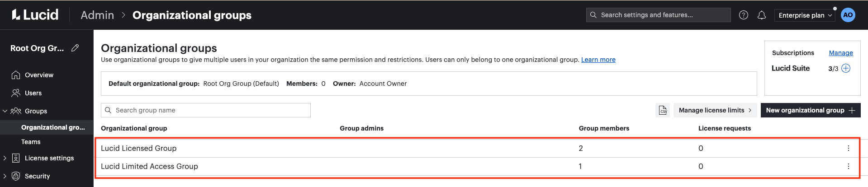
Task: Navigate to Admin breadcrumb
Action: tap(97, 15)
